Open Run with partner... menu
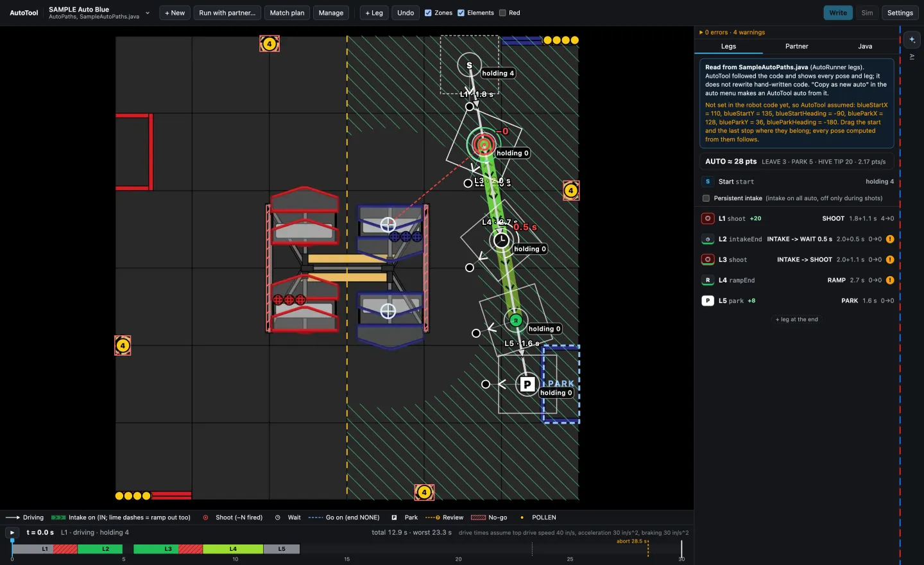Viewport: 924px width, 565px height. click(x=227, y=13)
